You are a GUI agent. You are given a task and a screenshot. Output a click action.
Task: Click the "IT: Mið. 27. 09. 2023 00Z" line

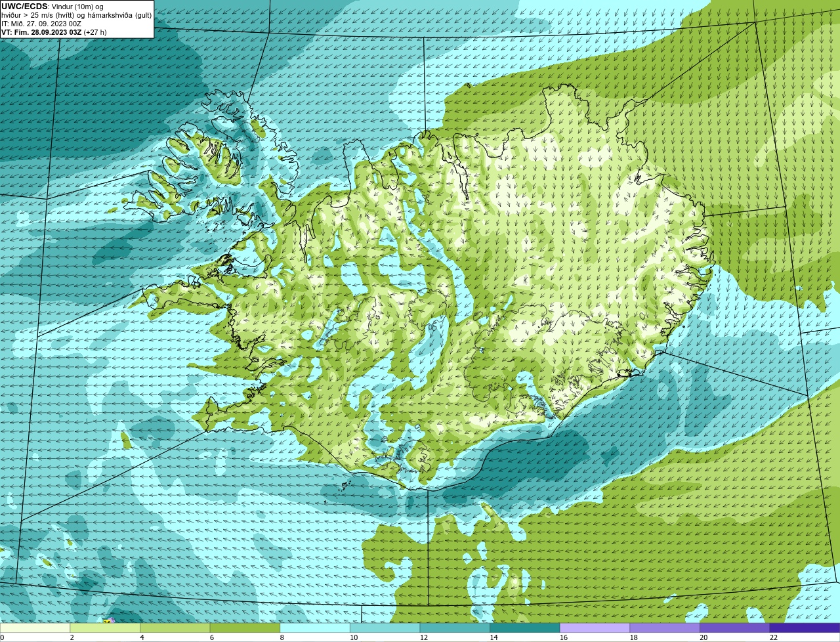41,24
